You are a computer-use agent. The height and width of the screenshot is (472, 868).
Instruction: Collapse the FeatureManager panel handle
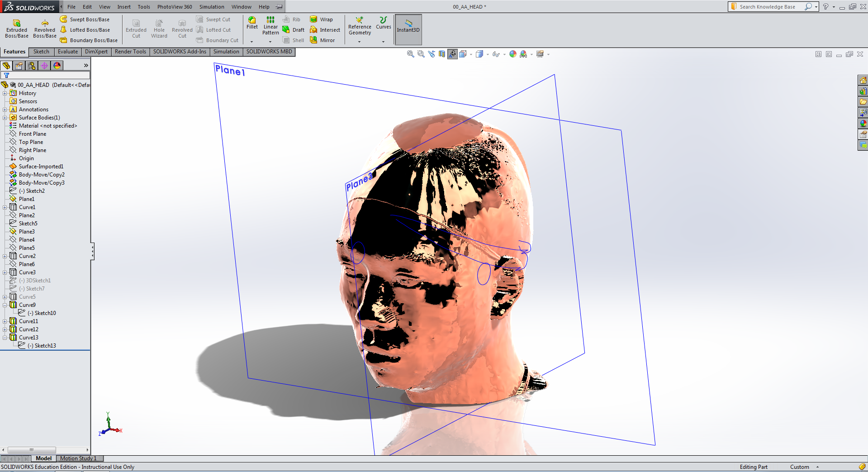coord(92,252)
